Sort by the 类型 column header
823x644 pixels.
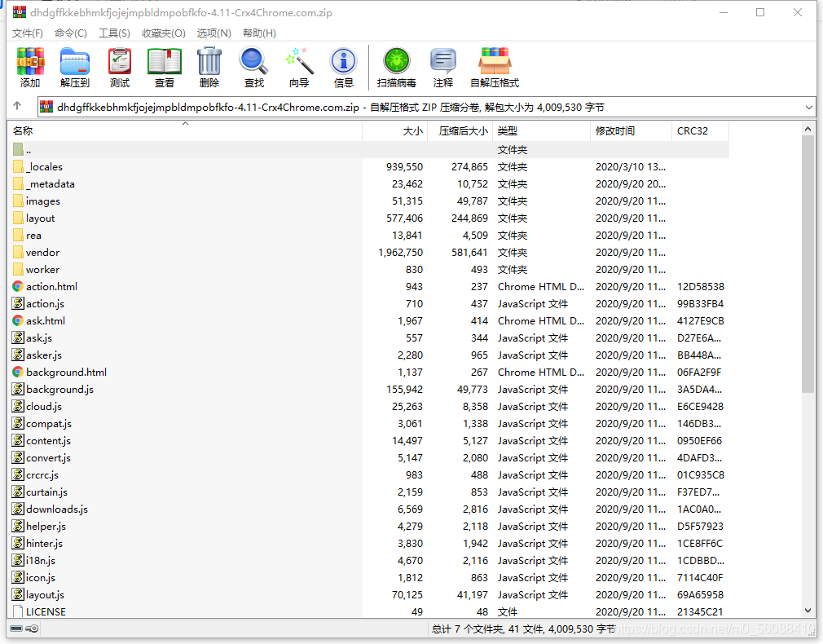(x=541, y=130)
